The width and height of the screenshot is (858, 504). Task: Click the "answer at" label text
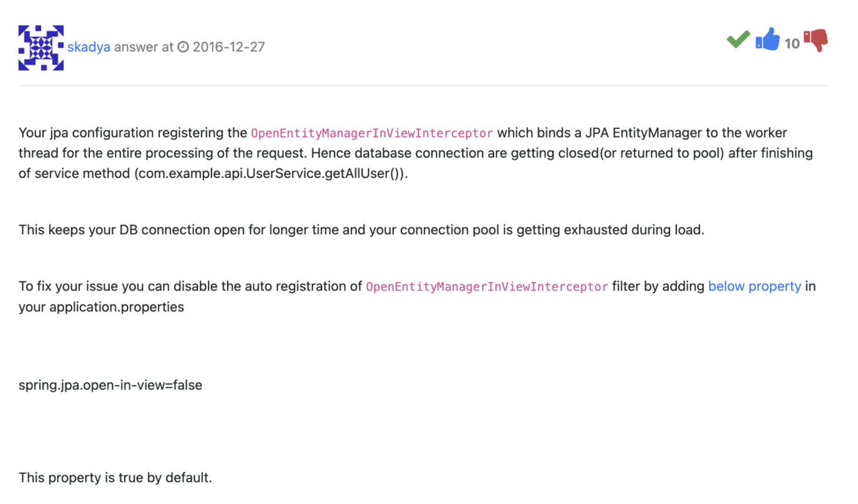pos(144,47)
